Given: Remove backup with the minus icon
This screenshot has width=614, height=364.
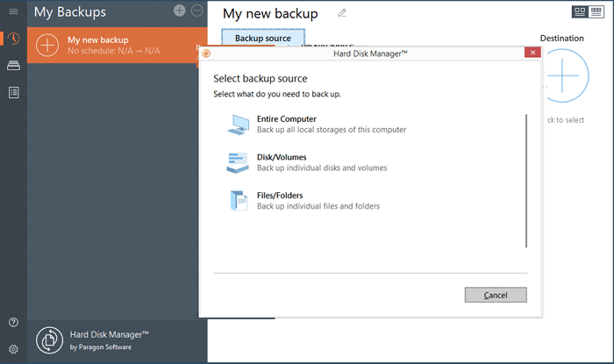Looking at the screenshot, I should tap(196, 11).
